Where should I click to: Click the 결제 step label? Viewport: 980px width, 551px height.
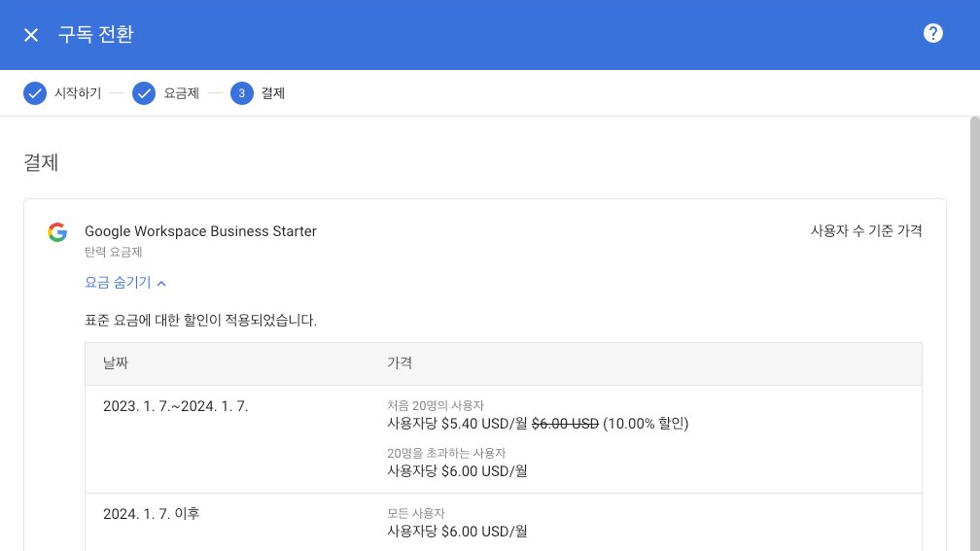pyautogui.click(x=272, y=93)
